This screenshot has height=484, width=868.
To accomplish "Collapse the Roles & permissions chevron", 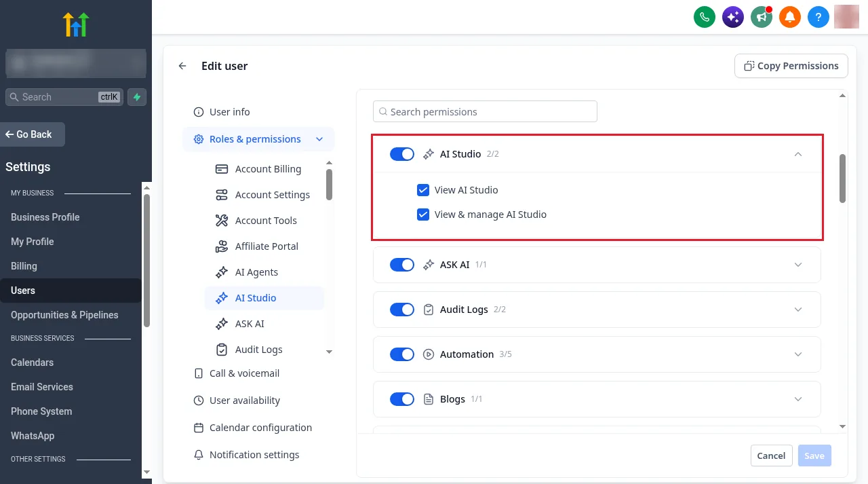I will point(319,139).
